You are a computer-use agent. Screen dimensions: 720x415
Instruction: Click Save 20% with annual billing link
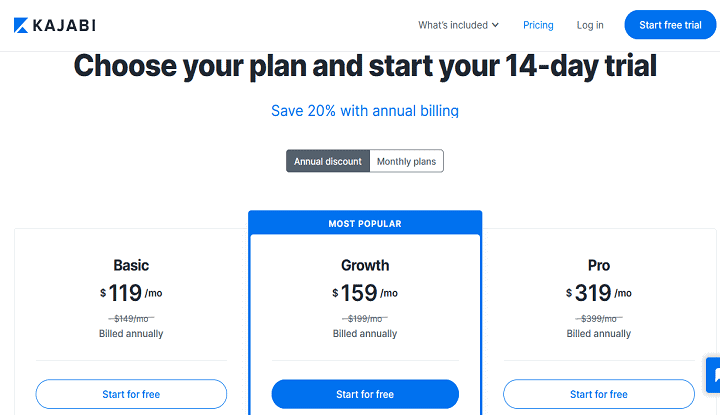click(x=365, y=111)
